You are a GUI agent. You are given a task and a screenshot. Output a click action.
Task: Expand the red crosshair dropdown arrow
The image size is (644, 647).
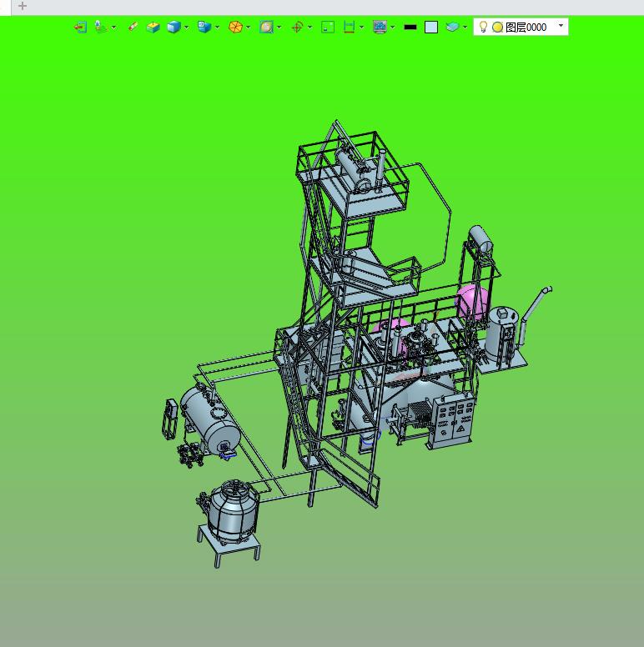click(x=310, y=28)
